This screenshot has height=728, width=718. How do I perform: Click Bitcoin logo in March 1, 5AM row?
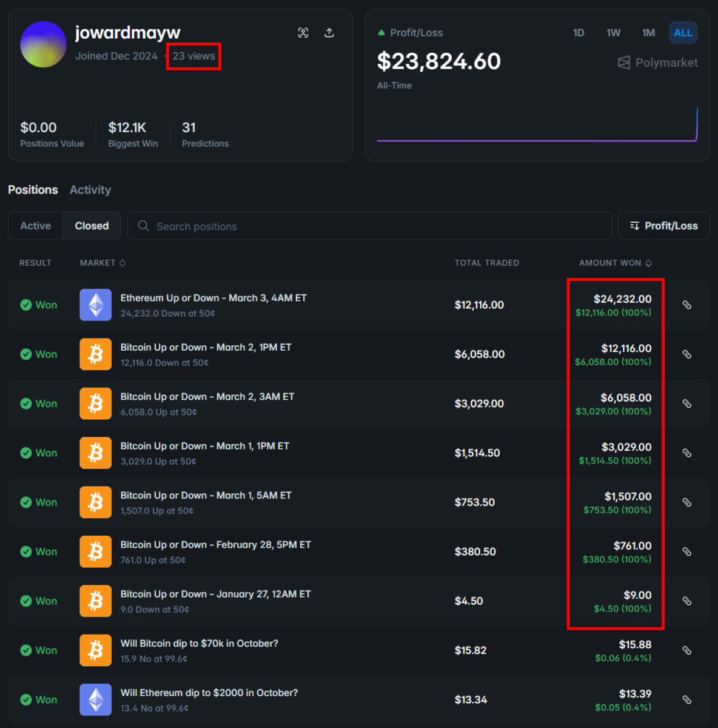click(x=96, y=502)
